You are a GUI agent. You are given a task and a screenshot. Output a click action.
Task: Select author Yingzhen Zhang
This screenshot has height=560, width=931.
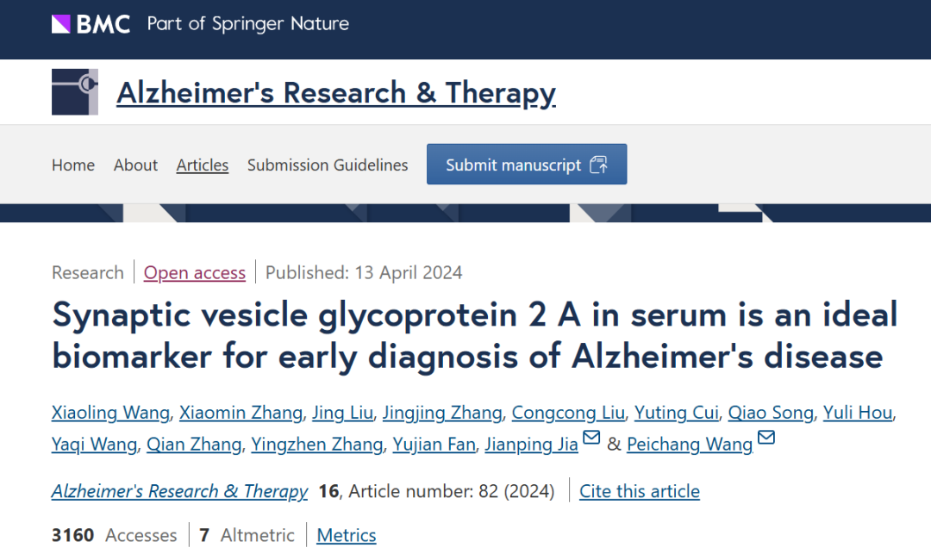316,445
